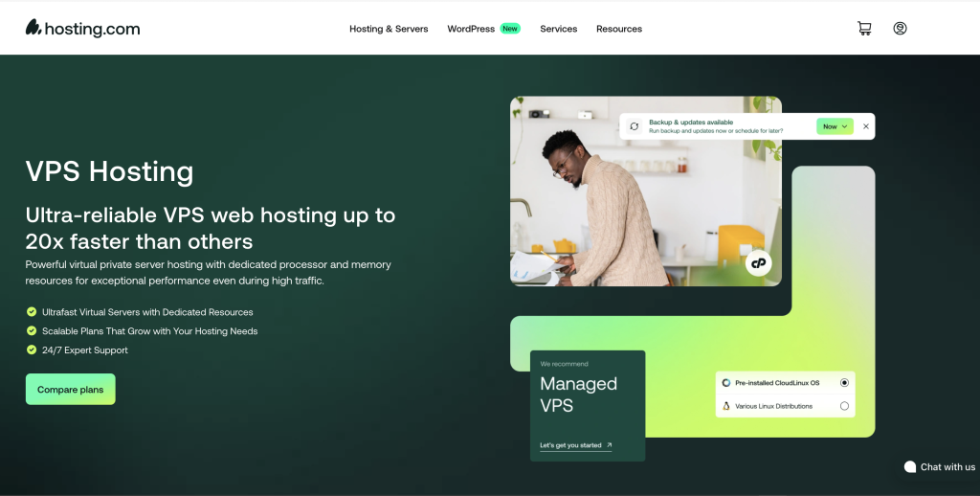980x496 pixels.
Task: Click the Managed VPS recommendation card
Action: click(x=588, y=406)
